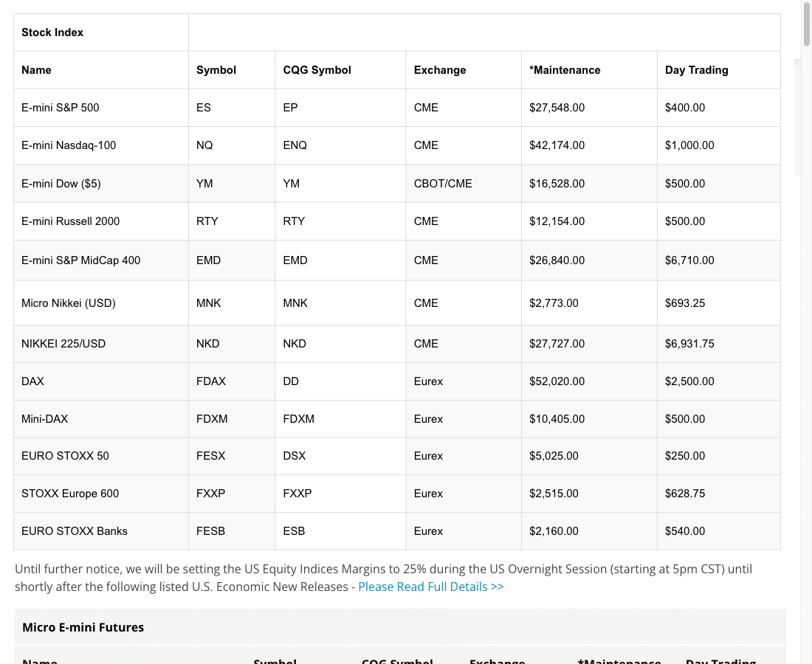Click the $26,840.00 maintenance value
The image size is (812, 664).
[x=557, y=260]
